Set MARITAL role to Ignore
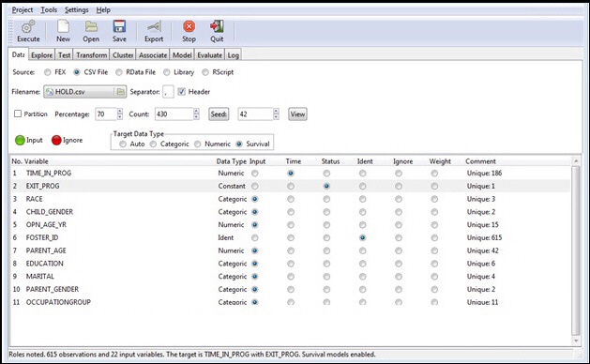The height and width of the screenshot is (364, 590). click(398, 277)
